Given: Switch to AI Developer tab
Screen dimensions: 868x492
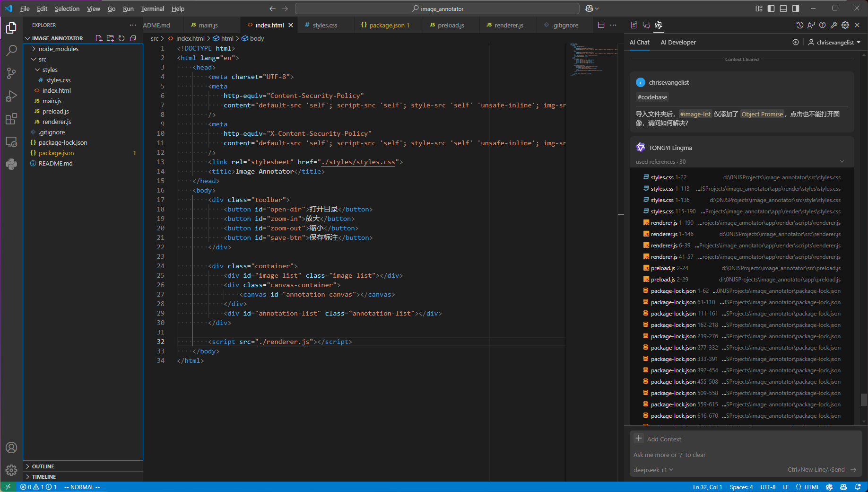Looking at the screenshot, I should click(678, 42).
